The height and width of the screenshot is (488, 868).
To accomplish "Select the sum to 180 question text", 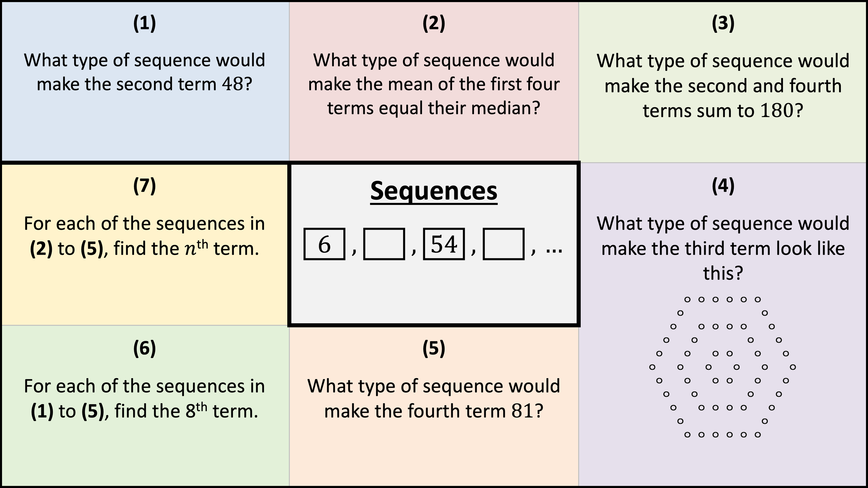I will (x=723, y=86).
